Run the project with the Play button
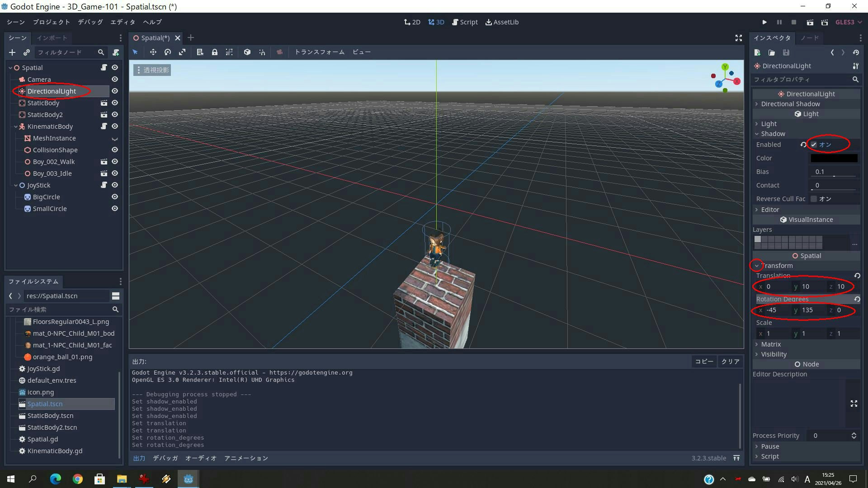868x488 pixels. pyautogui.click(x=764, y=22)
